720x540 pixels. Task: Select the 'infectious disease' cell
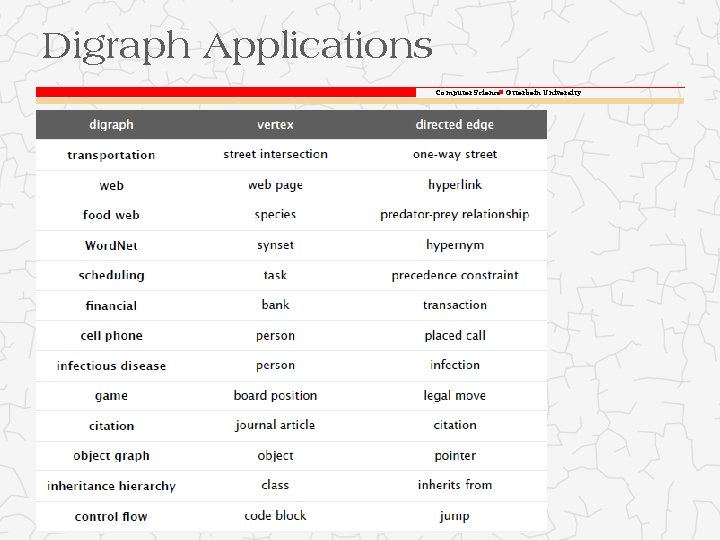click(x=111, y=366)
